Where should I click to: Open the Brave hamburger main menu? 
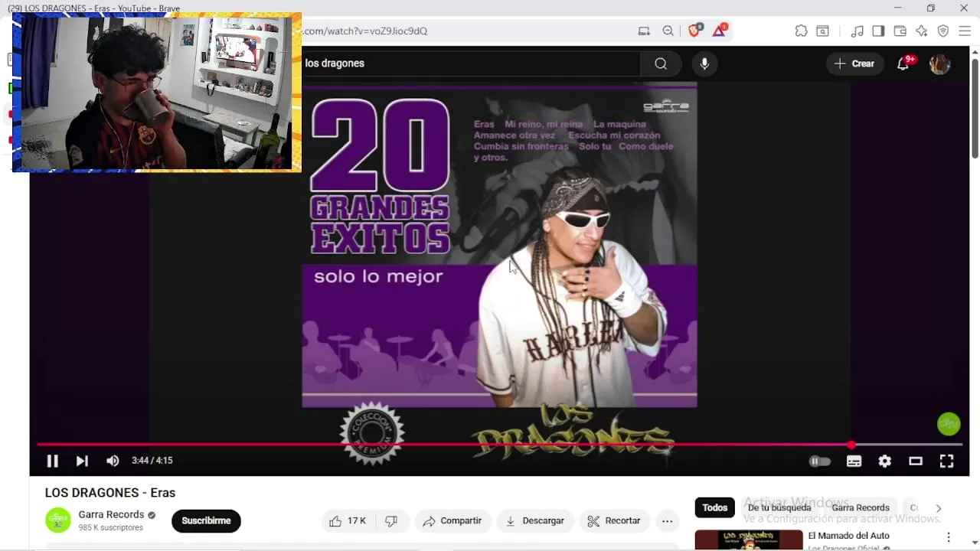coord(965,31)
